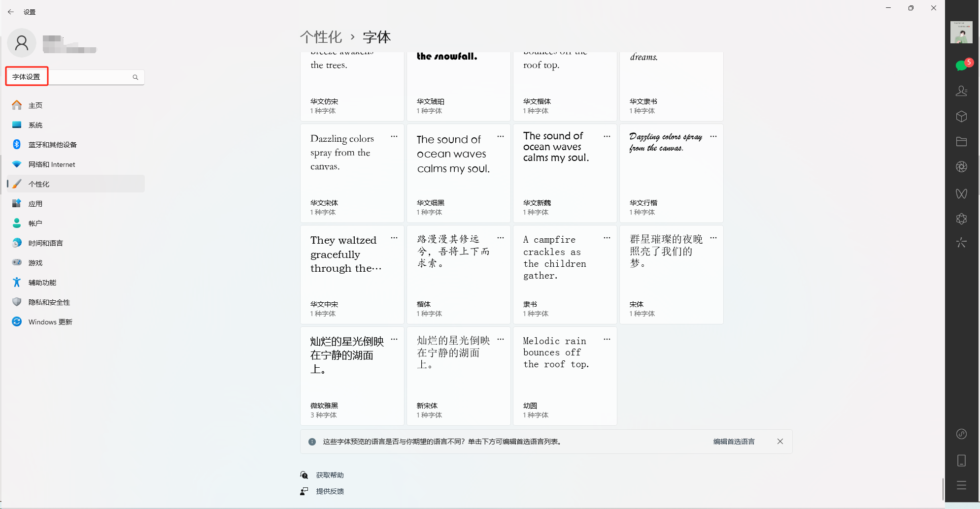Image resolution: width=980 pixels, height=509 pixels.
Task: Open the 华文行楷 font card
Action: pos(672,173)
